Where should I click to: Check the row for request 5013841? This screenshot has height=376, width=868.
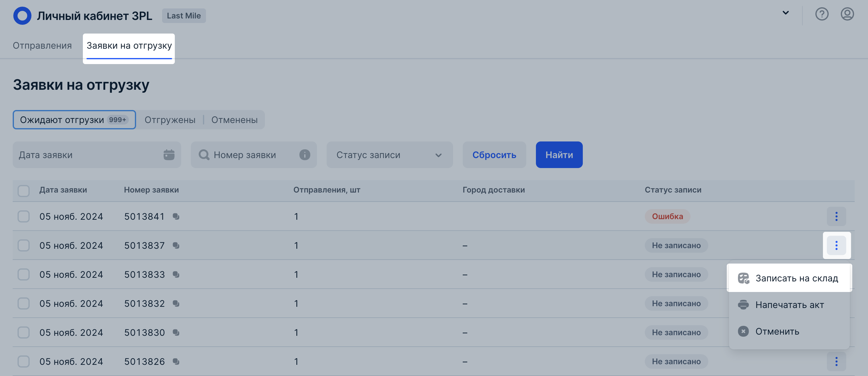click(24, 216)
